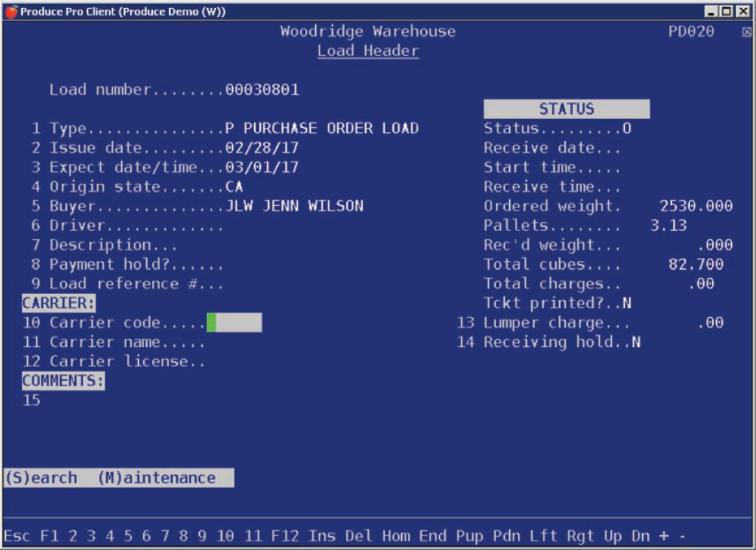Click the End key in bottom bar
The height and width of the screenshot is (550, 756).
coord(432,536)
